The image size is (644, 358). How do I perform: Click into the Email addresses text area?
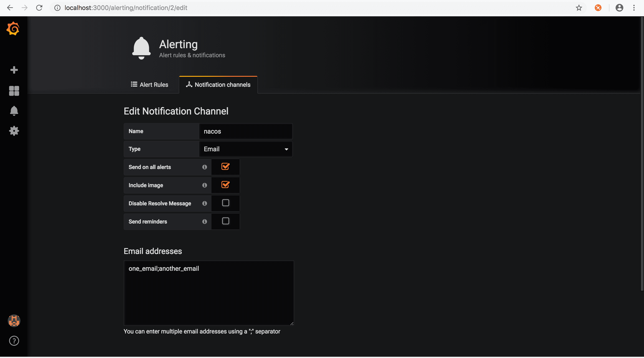[x=209, y=293]
